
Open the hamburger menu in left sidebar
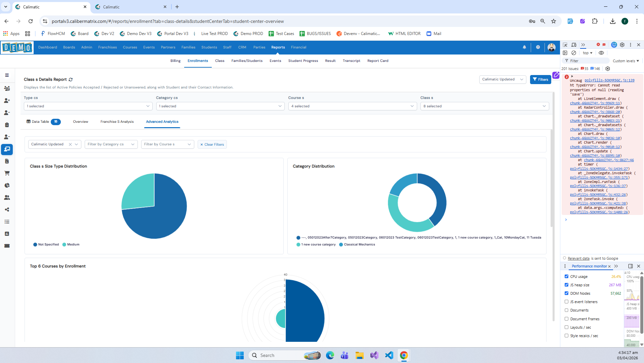click(7, 75)
